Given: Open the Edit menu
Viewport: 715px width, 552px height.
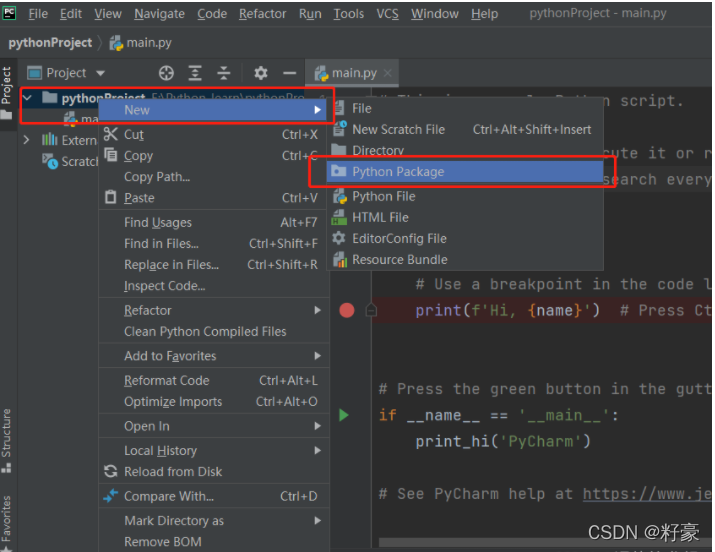Looking at the screenshot, I should click(71, 14).
